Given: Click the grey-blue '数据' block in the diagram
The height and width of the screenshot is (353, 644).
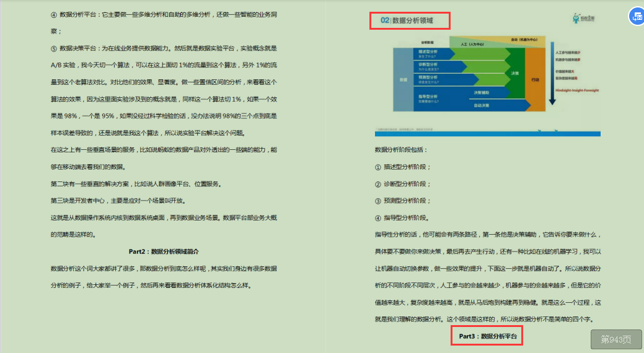Looking at the screenshot, I should (404, 80).
